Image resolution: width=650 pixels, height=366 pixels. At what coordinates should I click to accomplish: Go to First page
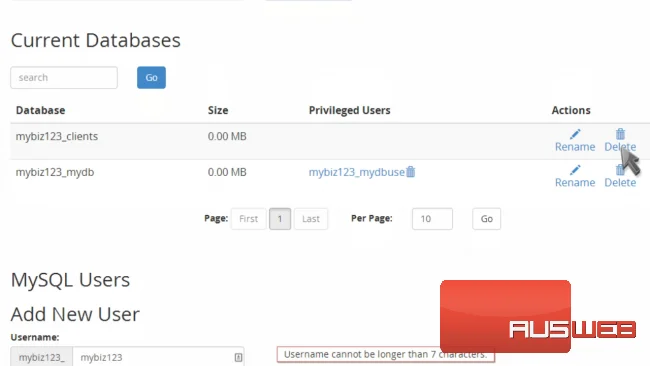(x=248, y=219)
